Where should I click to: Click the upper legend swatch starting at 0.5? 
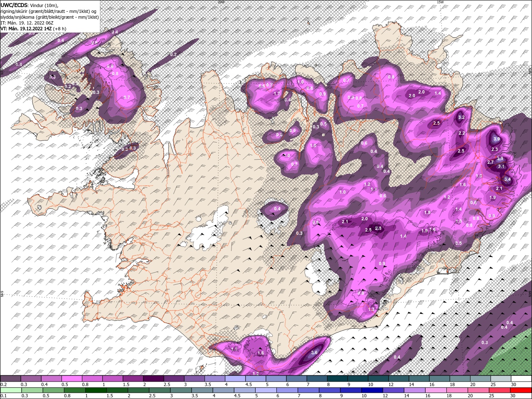point(71,379)
